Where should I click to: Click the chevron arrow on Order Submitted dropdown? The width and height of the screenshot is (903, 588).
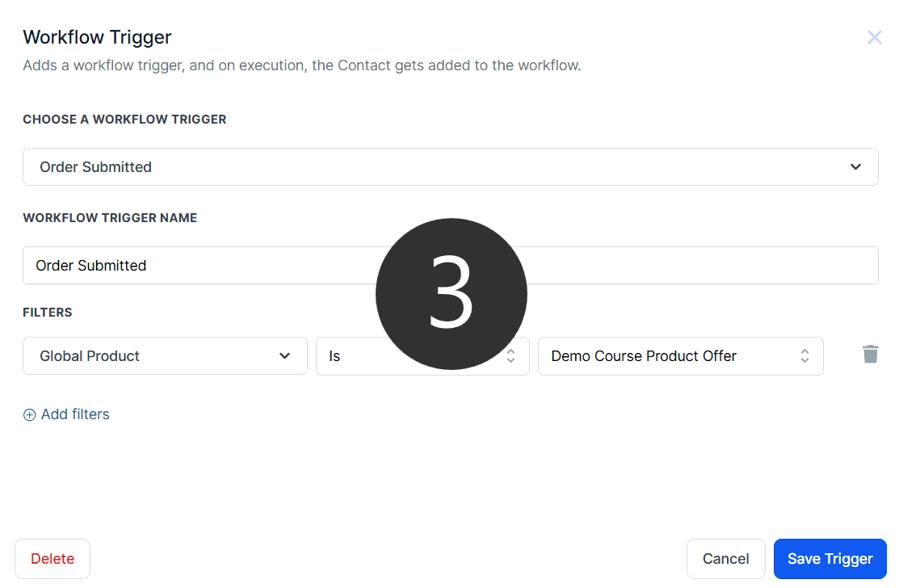click(855, 167)
